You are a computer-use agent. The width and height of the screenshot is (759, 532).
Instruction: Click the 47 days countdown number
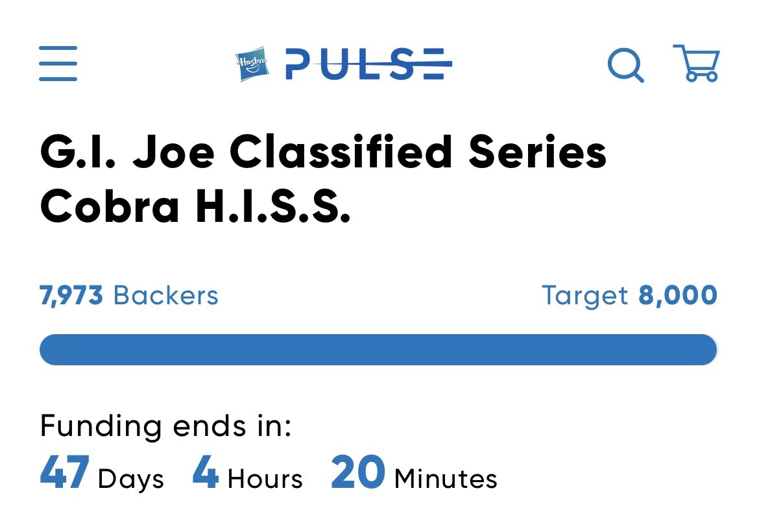click(64, 472)
